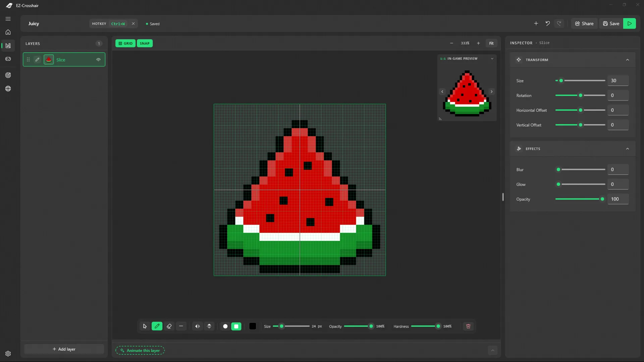The width and height of the screenshot is (644, 362).
Task: Choose the round brush shape
Action: click(225, 326)
